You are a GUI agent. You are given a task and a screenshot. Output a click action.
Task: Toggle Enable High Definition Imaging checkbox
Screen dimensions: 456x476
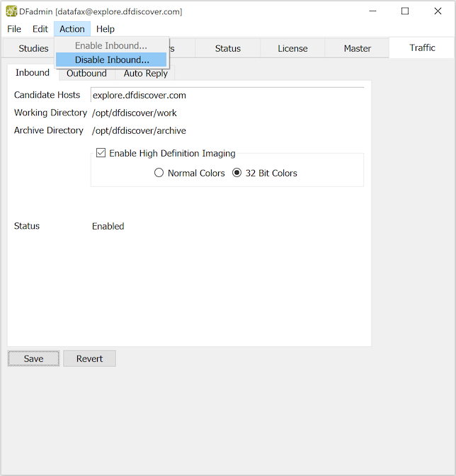click(101, 153)
